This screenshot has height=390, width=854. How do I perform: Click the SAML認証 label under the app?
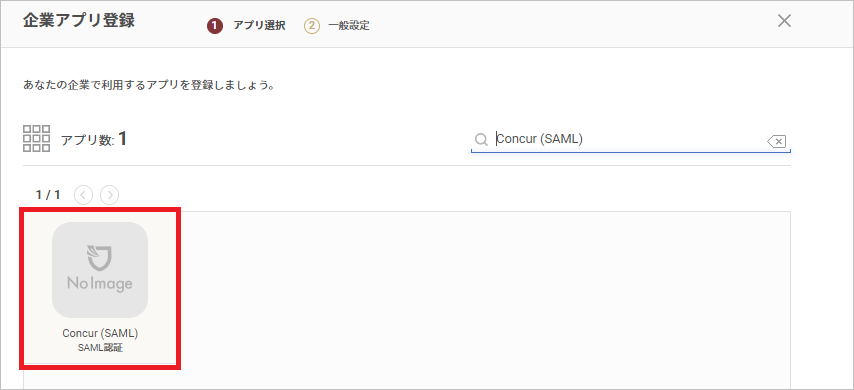[x=100, y=348]
